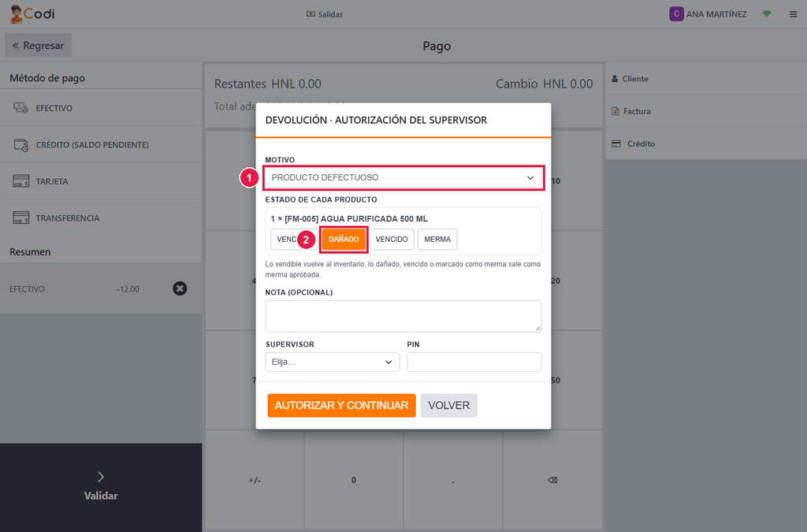Select the Crédito option in right panel

(706, 143)
